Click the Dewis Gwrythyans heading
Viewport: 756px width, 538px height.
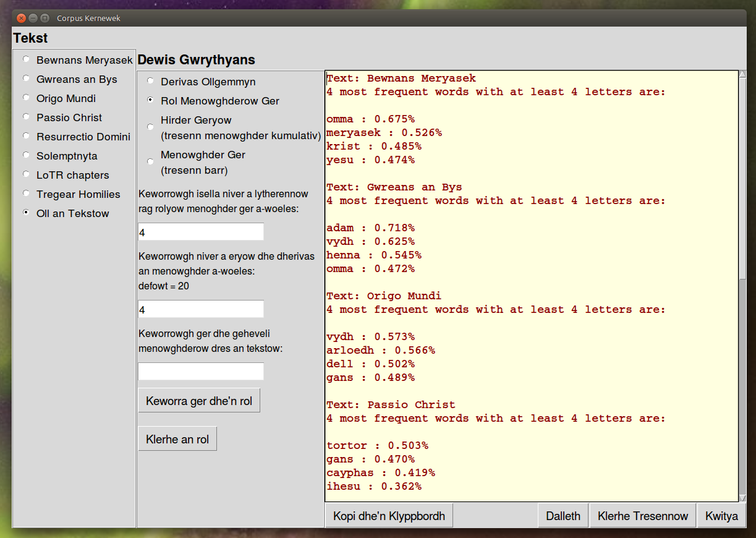(196, 60)
